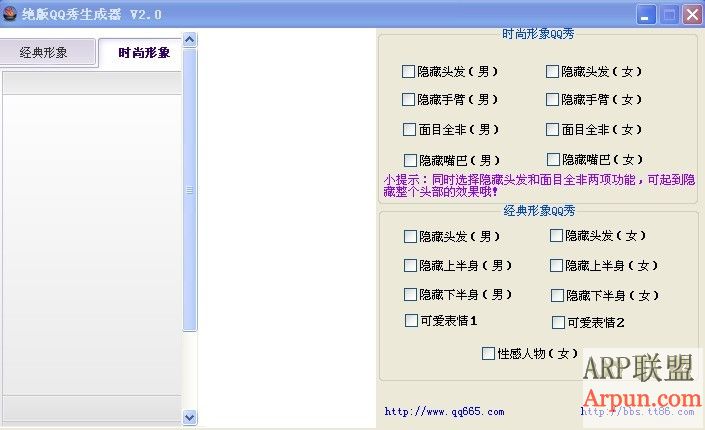Enable 隐藏头发(女) under 经典形象QQ秀

556,236
